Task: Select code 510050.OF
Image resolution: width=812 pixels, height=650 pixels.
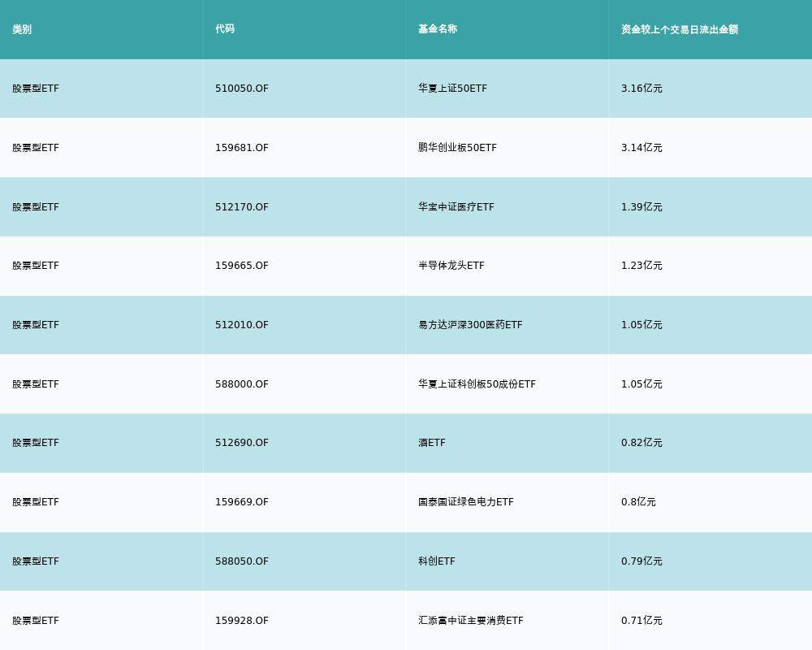Action: (242, 88)
